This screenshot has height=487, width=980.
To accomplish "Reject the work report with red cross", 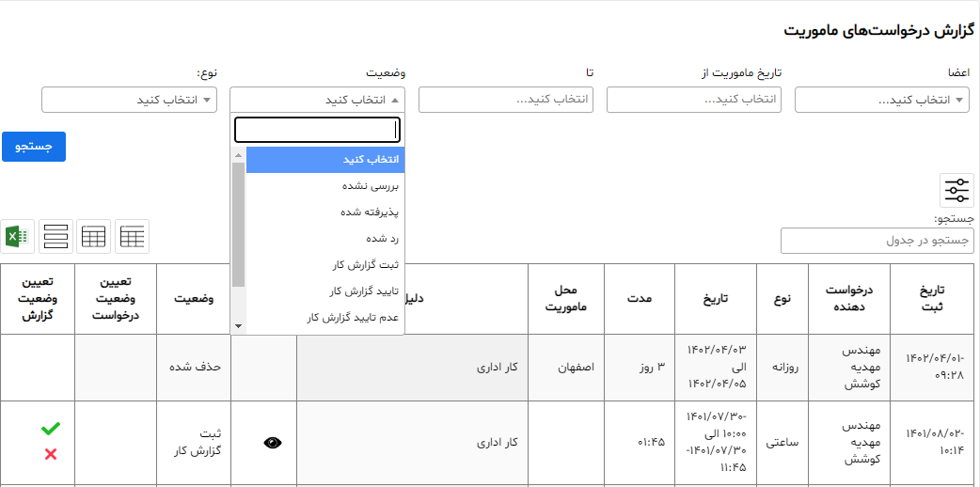I will tap(51, 454).
